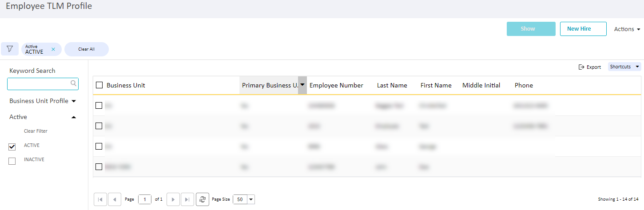Go to the first page icon
The width and height of the screenshot is (644, 210).
pos(100,199)
